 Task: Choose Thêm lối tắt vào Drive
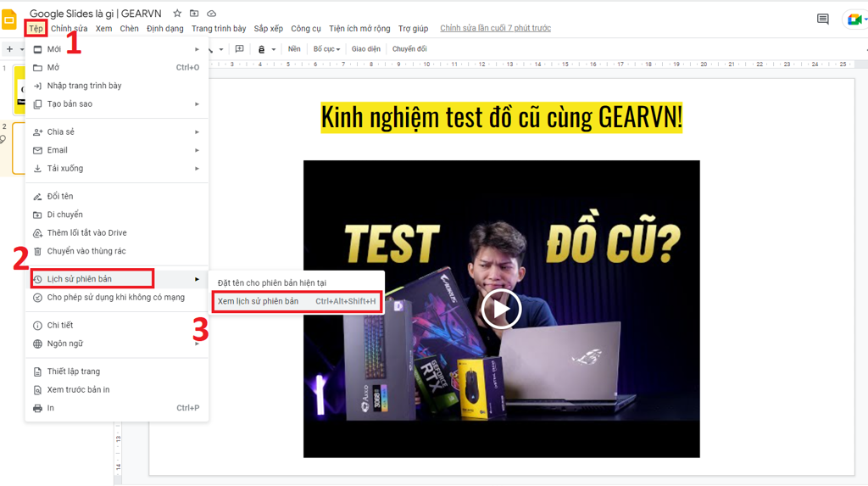117,232
